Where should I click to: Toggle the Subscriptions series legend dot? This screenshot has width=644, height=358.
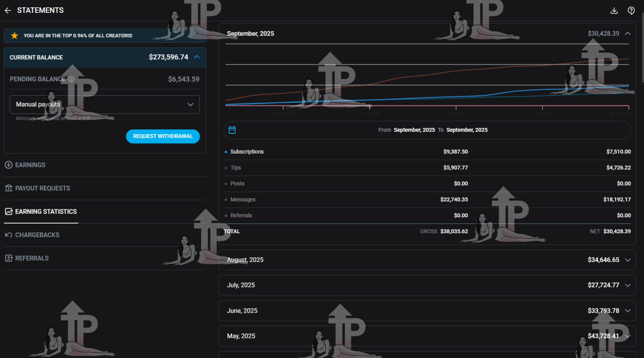coord(226,152)
